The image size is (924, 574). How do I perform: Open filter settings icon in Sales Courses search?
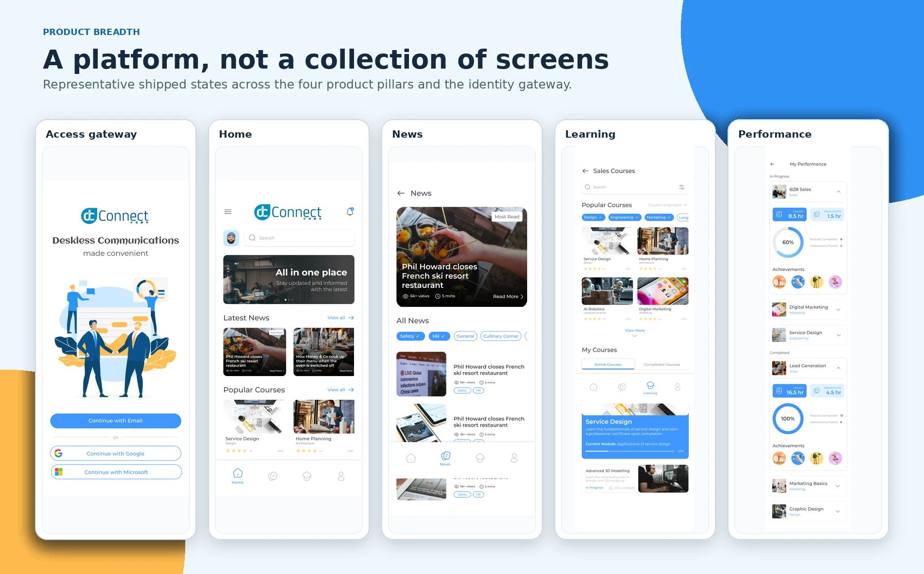coord(682,187)
